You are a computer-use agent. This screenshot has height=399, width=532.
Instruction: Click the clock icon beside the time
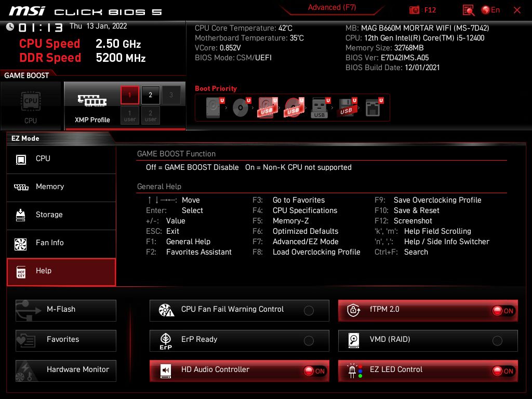[10, 27]
